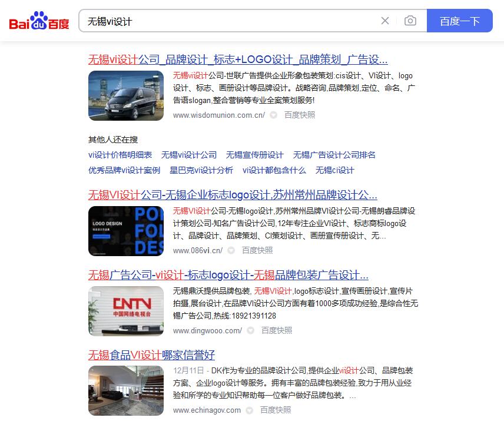Open the CNTV thumbnail image
This screenshot has width=504, height=421.
pyautogui.click(x=126, y=311)
